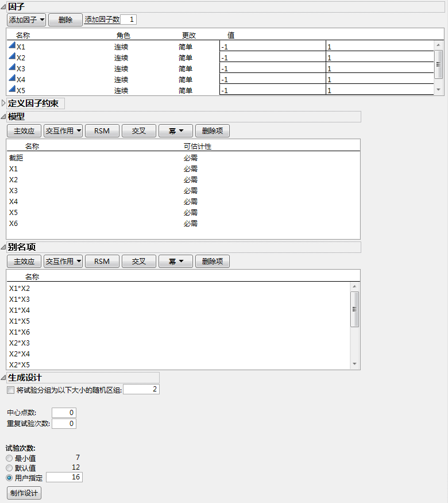This screenshot has width=448, height=503.
Task: Click 必需 estimability for X5 term
Action: pos(191,212)
